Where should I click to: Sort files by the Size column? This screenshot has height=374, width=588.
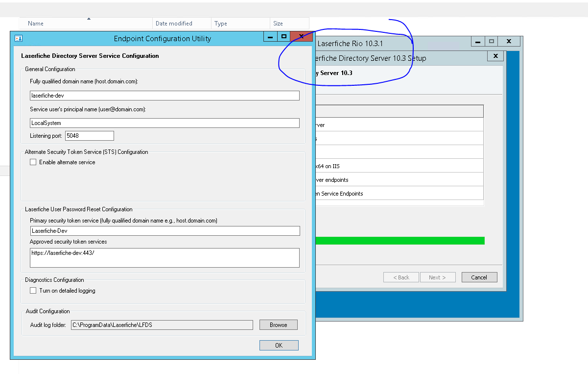[289, 24]
